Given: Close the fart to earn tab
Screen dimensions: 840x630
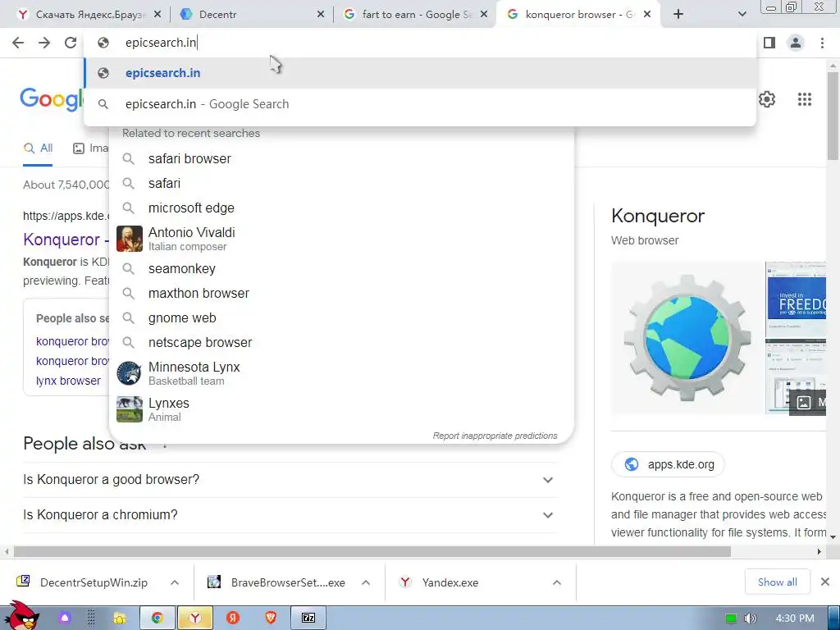Looking at the screenshot, I should [x=484, y=15].
